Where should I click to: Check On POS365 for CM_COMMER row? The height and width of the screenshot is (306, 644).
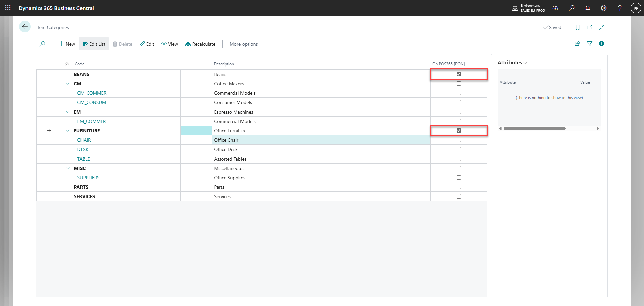click(459, 93)
